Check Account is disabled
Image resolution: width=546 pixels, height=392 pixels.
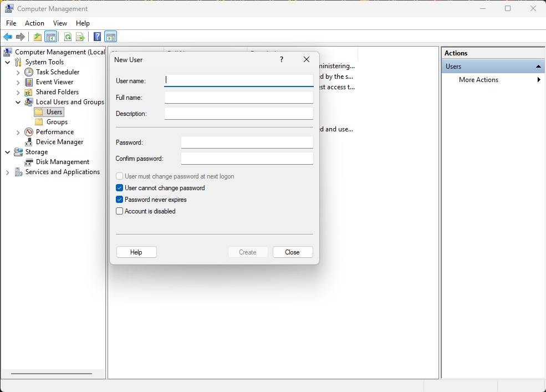point(119,211)
